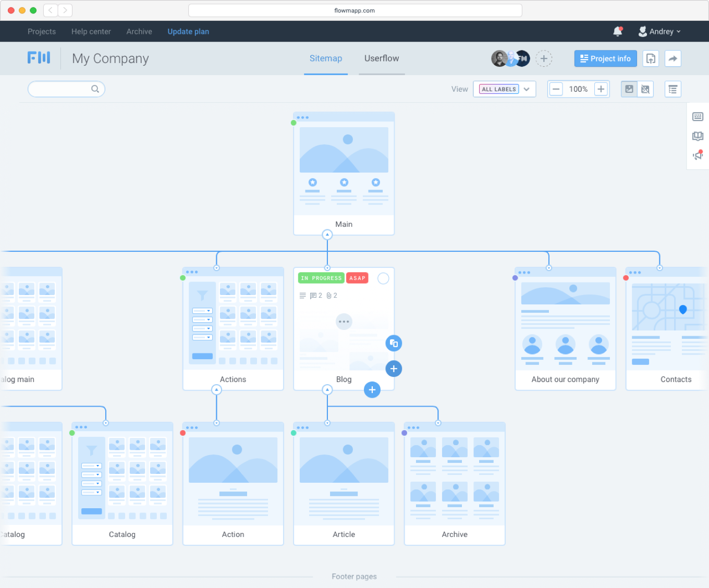
Task: Open the Blog comments count
Action: (x=316, y=296)
